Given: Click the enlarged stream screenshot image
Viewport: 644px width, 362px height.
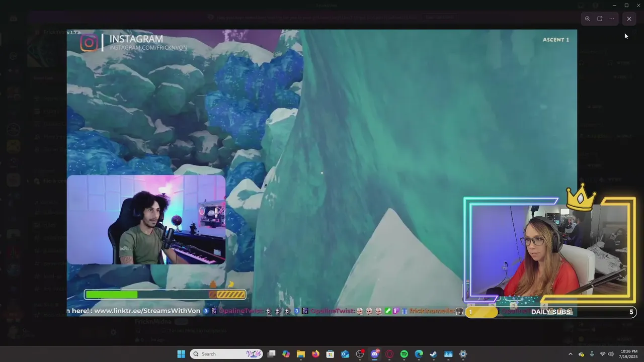Looking at the screenshot, I should pyautogui.click(x=322, y=172).
